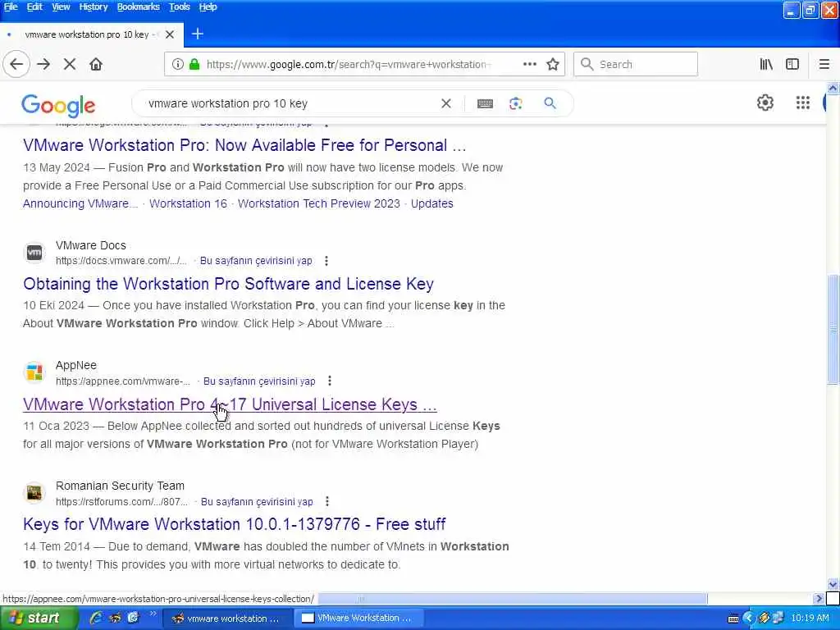Open the Help menu
840x630 pixels.
208,7
